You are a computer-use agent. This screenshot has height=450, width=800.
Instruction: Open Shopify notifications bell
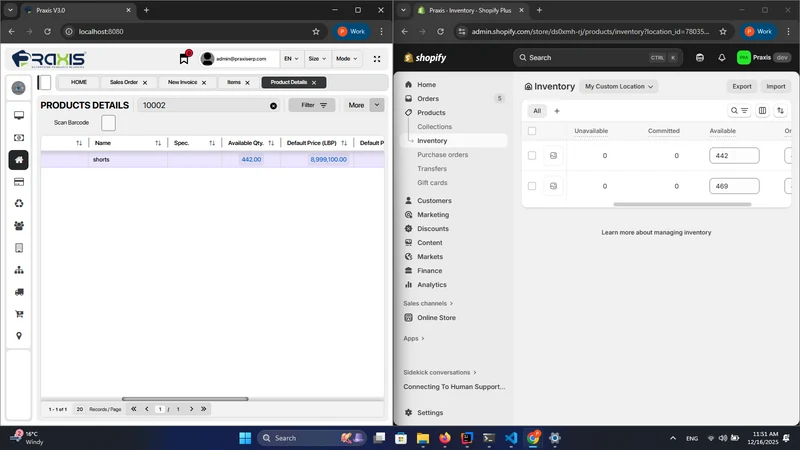click(x=721, y=58)
